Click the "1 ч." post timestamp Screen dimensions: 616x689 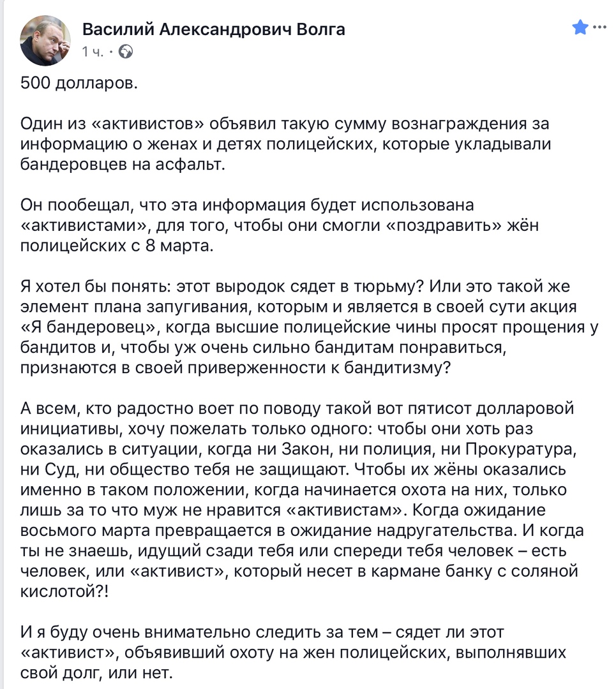[x=93, y=52]
